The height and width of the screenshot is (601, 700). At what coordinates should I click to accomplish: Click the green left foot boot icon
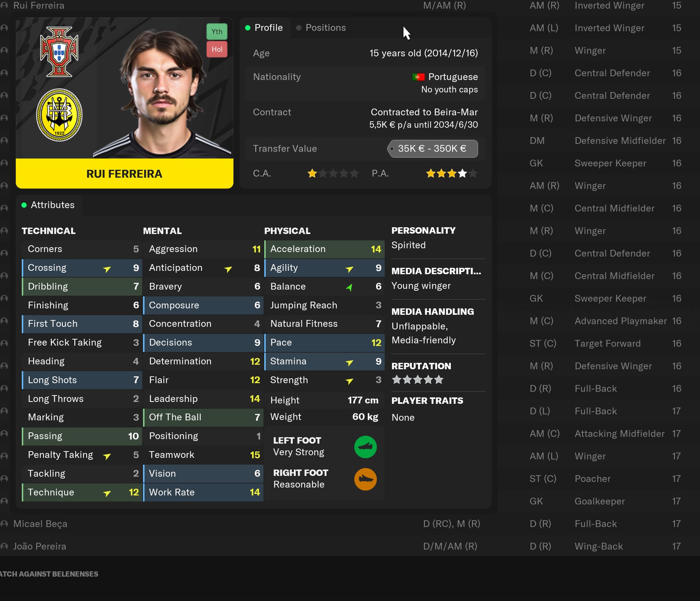[366, 447]
